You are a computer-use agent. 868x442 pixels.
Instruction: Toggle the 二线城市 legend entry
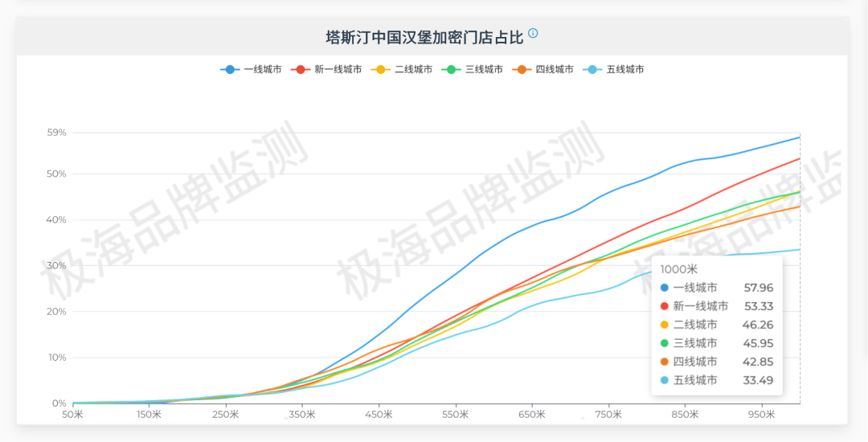[403, 70]
